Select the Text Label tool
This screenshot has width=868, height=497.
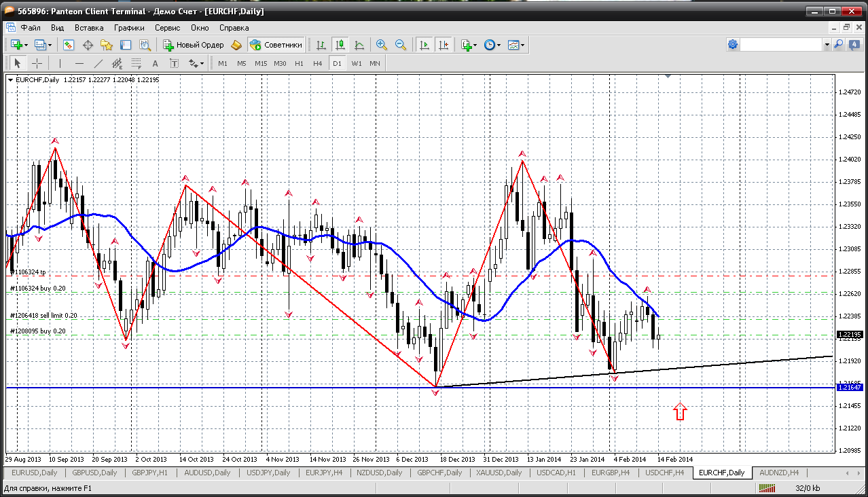click(x=174, y=63)
